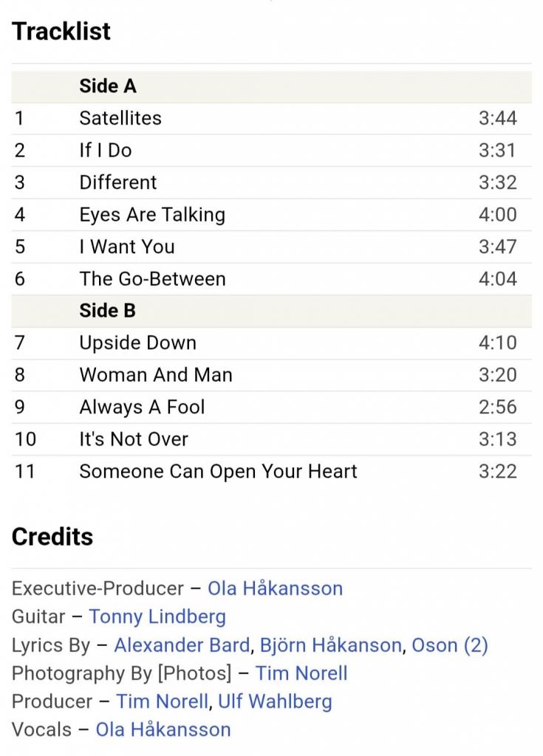This screenshot has height=756, width=543.
Task: Click The Go-Between track title
Action: point(153,279)
